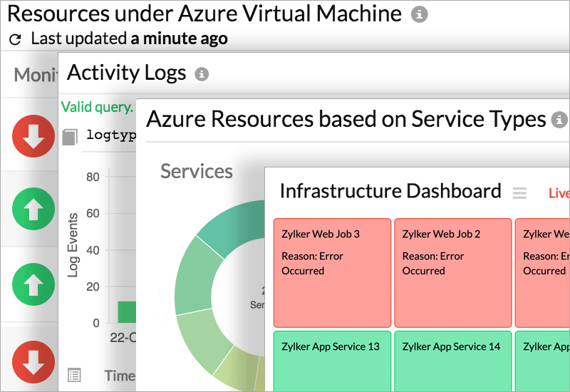This screenshot has height=392, width=570.
Task: Click the table view icon beside Time
Action: (75, 375)
